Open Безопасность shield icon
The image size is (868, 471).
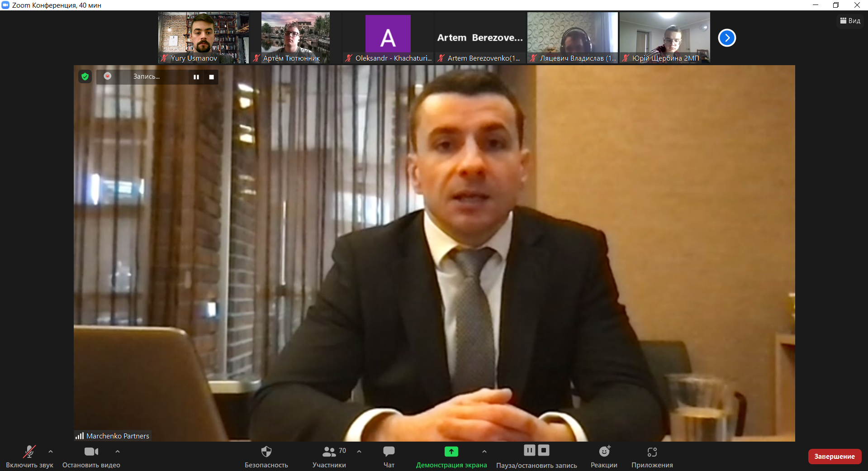pyautogui.click(x=266, y=452)
